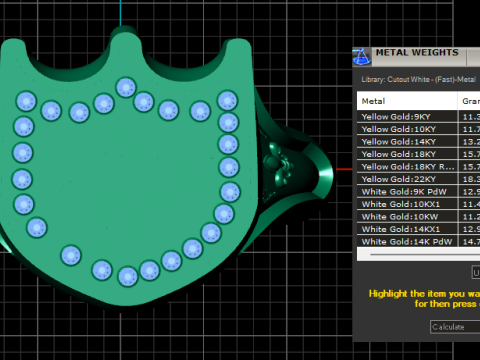Screen dimensions: 480x360
Task: Open the Calculate dropdown
Action: (x=455, y=327)
